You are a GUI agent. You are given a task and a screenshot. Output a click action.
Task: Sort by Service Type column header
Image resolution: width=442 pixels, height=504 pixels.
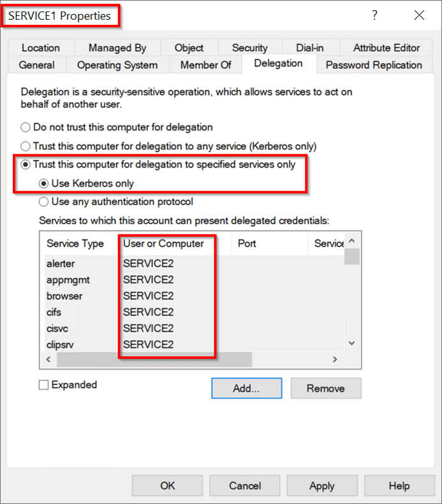(x=79, y=243)
